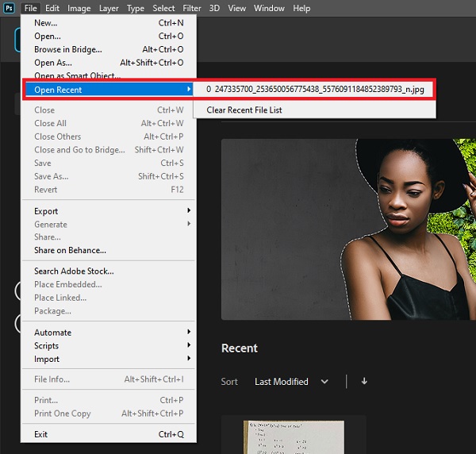Open the Window menu in menu bar
The width and height of the screenshot is (476, 454).
point(270,8)
